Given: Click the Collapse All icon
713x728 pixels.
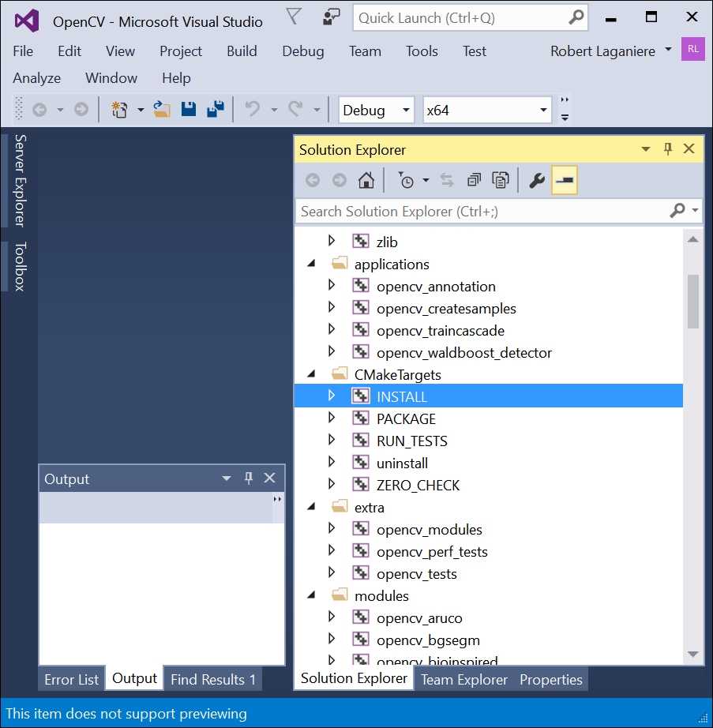Looking at the screenshot, I should click(474, 180).
